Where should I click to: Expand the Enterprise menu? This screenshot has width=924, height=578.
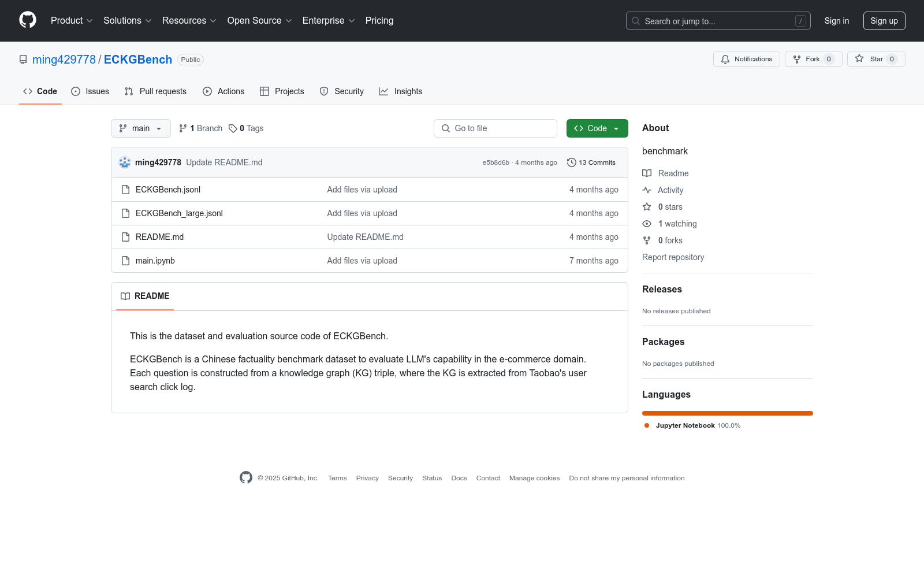pyautogui.click(x=329, y=21)
